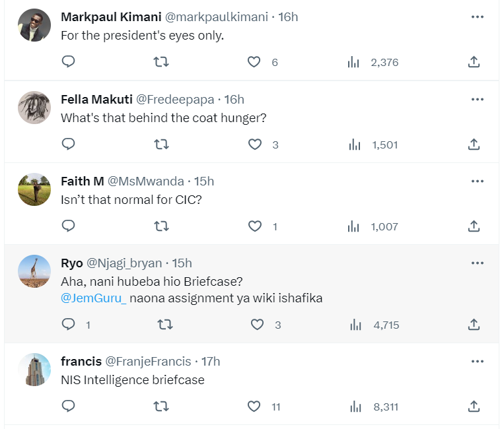
Task: Expand more menu on Ryo's tweet
Action: point(477,263)
